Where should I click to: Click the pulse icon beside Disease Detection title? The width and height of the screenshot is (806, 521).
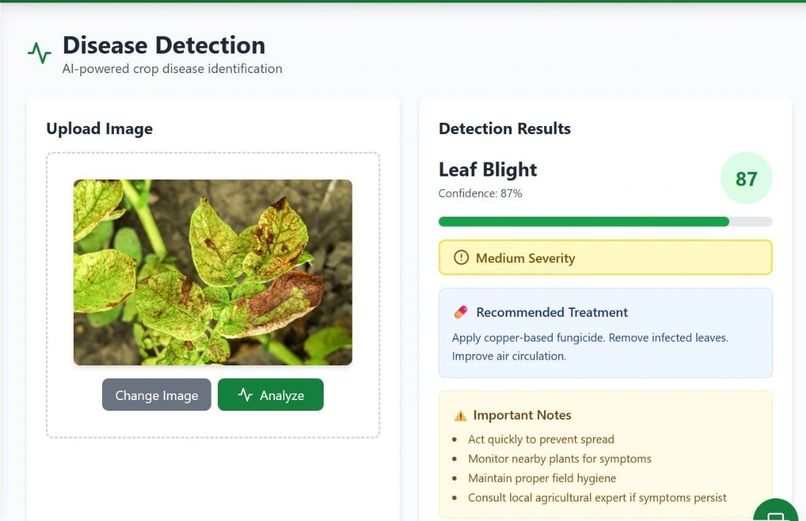coord(40,53)
